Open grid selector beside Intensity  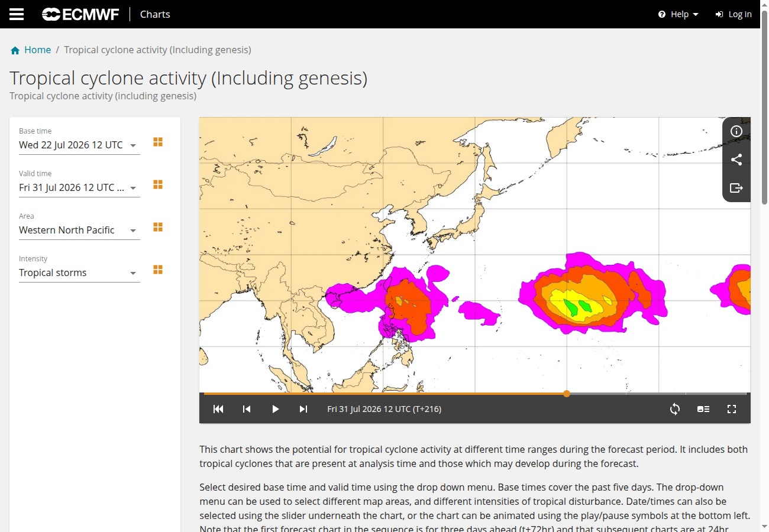tap(158, 270)
